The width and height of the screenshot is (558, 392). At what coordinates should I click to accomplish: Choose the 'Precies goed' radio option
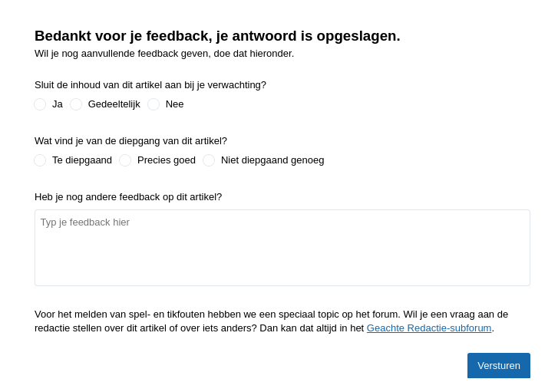(125, 160)
